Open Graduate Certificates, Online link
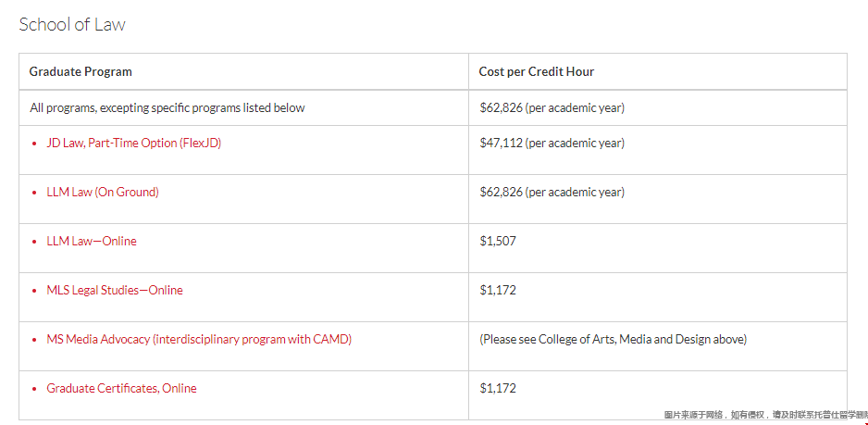This screenshot has width=868, height=425. click(121, 388)
